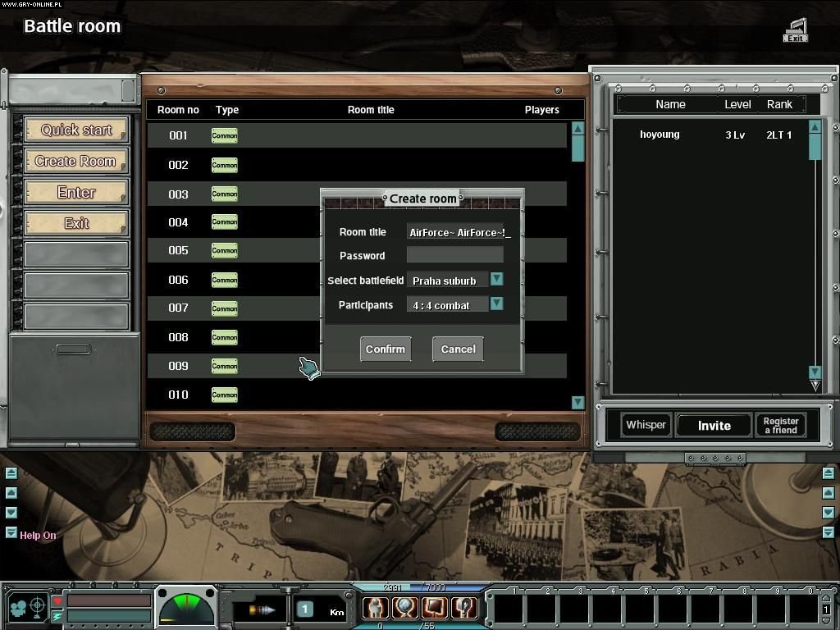The height and width of the screenshot is (630, 840).
Task: Choose Enter in the left menu
Action: [76, 192]
